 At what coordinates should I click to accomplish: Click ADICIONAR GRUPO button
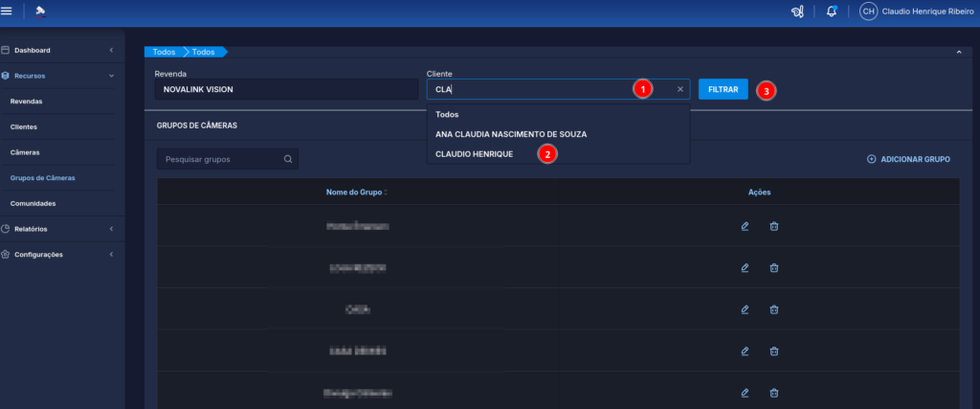coord(908,159)
